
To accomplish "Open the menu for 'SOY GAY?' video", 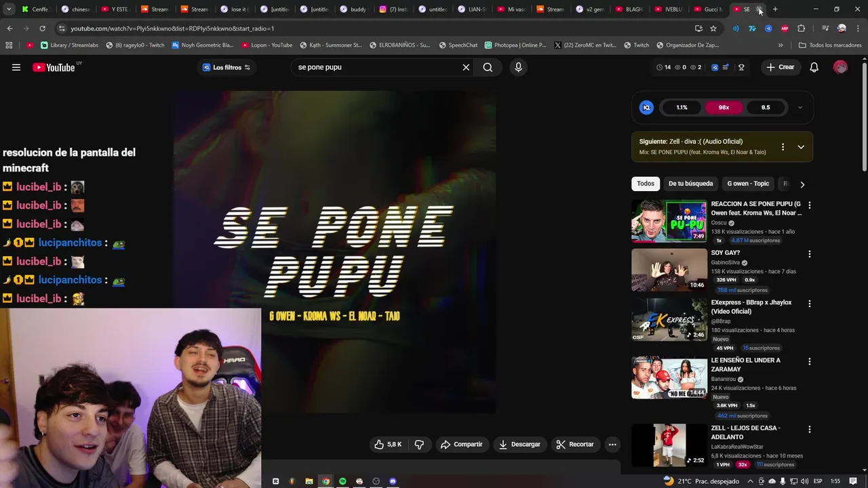I will pos(809,254).
